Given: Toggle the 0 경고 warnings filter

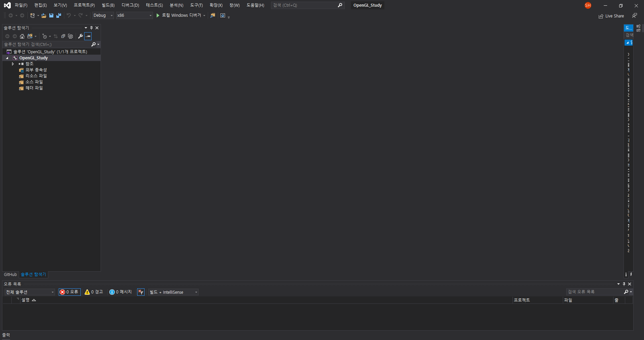Looking at the screenshot, I should coord(94,292).
